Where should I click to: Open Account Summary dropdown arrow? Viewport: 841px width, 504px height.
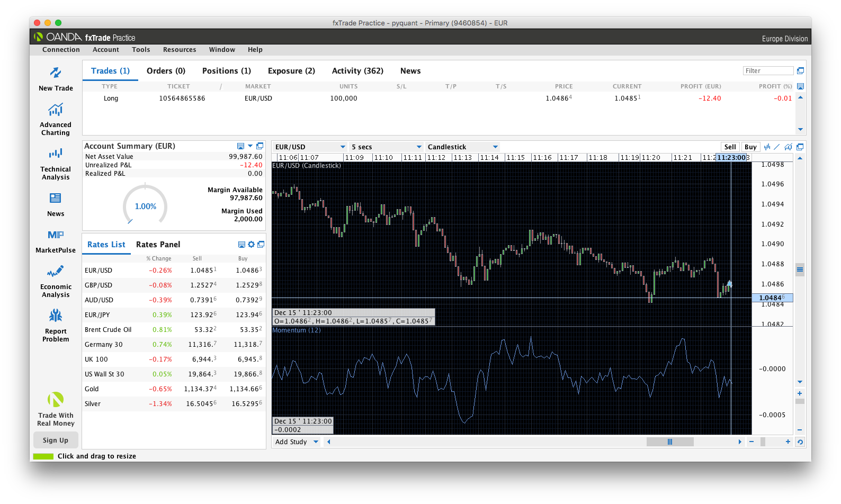(x=250, y=146)
